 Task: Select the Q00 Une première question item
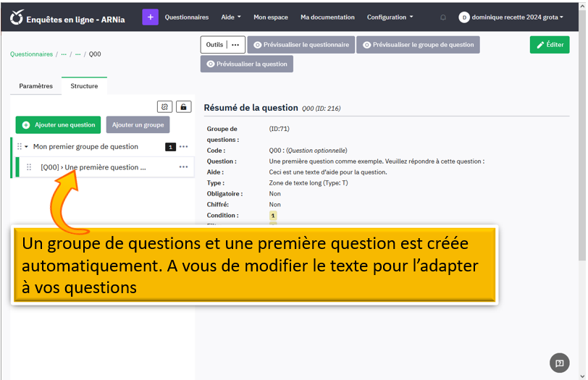[x=94, y=167]
